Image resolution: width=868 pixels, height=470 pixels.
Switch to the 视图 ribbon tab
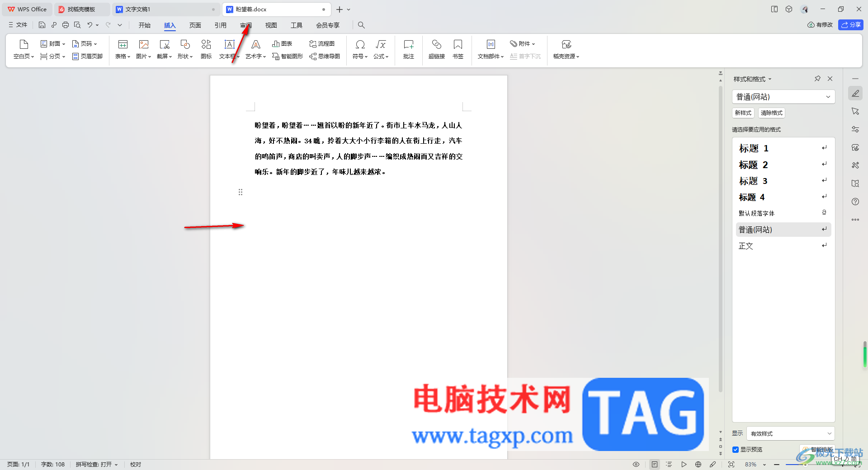(271, 25)
